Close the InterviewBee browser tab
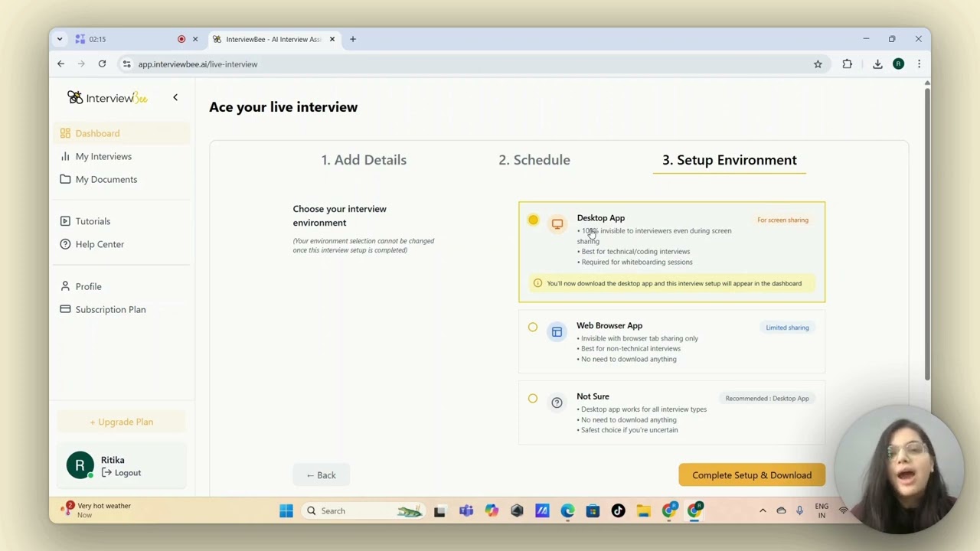The height and width of the screenshot is (551, 980). click(332, 39)
